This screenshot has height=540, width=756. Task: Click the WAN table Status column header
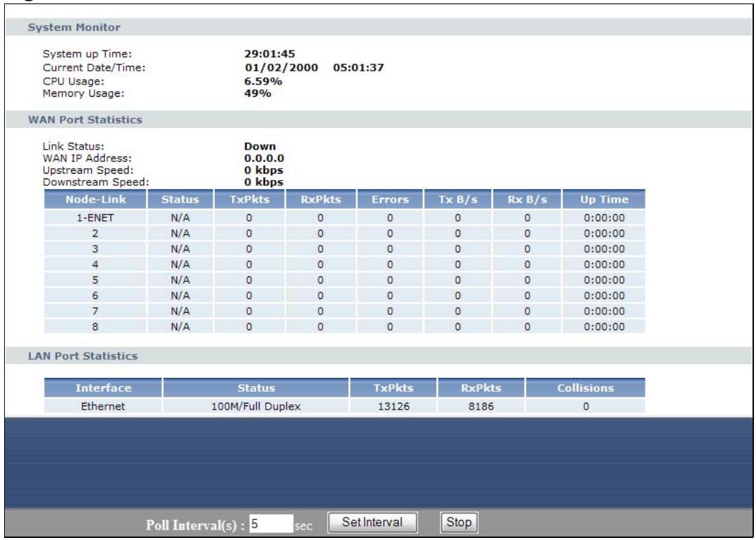click(180, 200)
